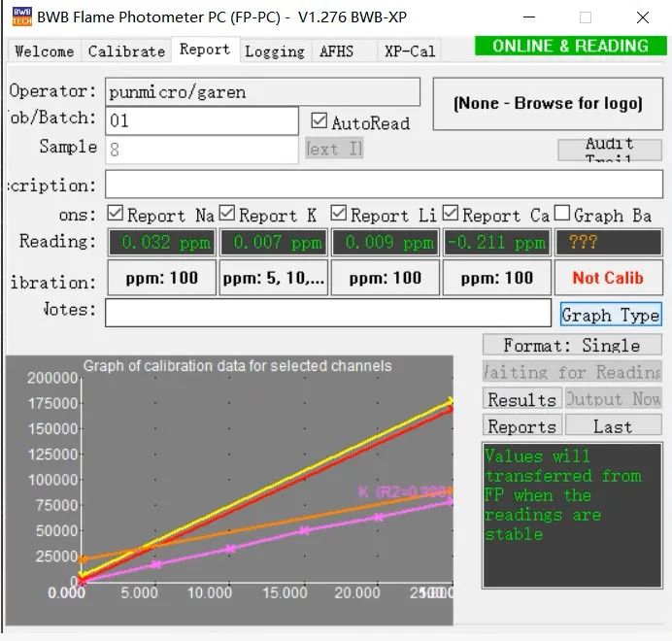Click the Browse for logo button
The width and height of the screenshot is (672, 641).
tap(548, 104)
